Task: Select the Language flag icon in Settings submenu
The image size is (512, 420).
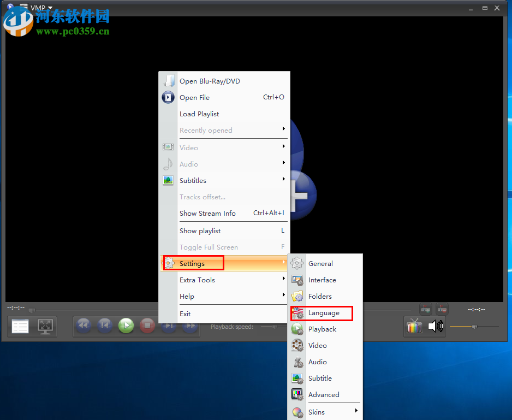Action: pyautogui.click(x=297, y=313)
